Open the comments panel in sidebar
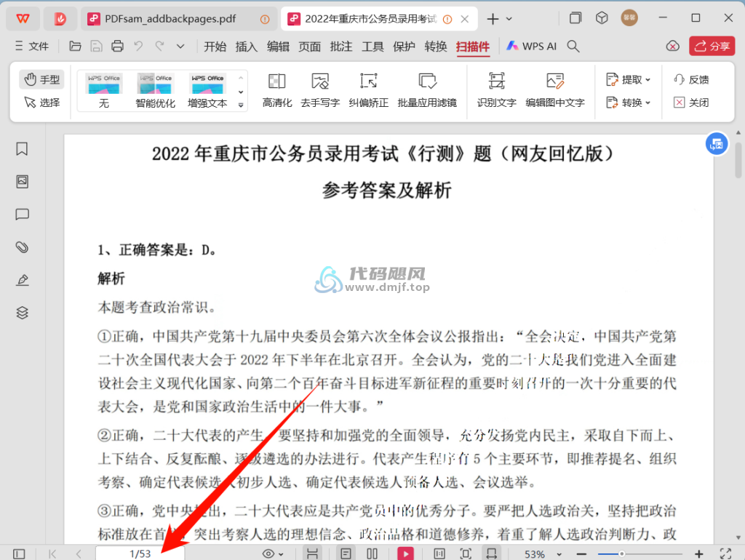 [22, 215]
